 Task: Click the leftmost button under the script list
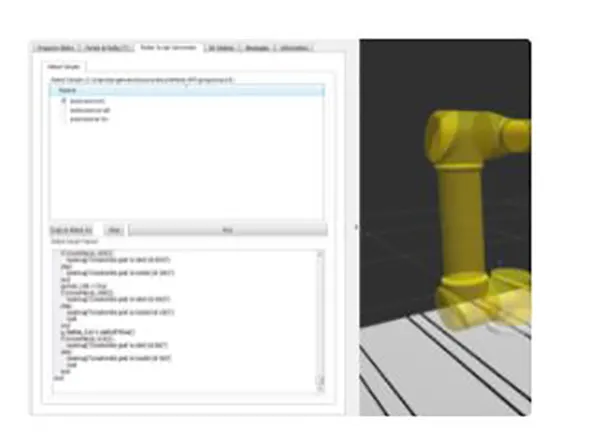(x=72, y=230)
